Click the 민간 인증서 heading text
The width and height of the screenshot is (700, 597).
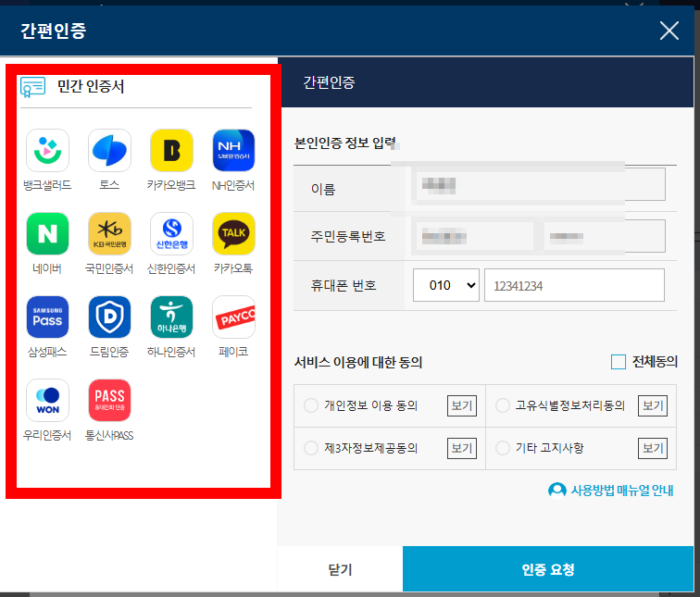click(91, 86)
